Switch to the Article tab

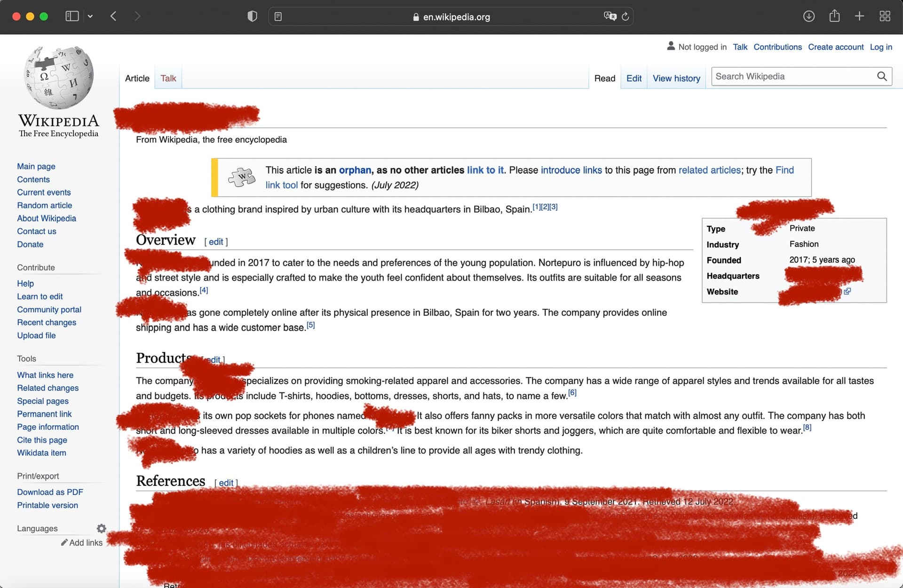(x=137, y=79)
